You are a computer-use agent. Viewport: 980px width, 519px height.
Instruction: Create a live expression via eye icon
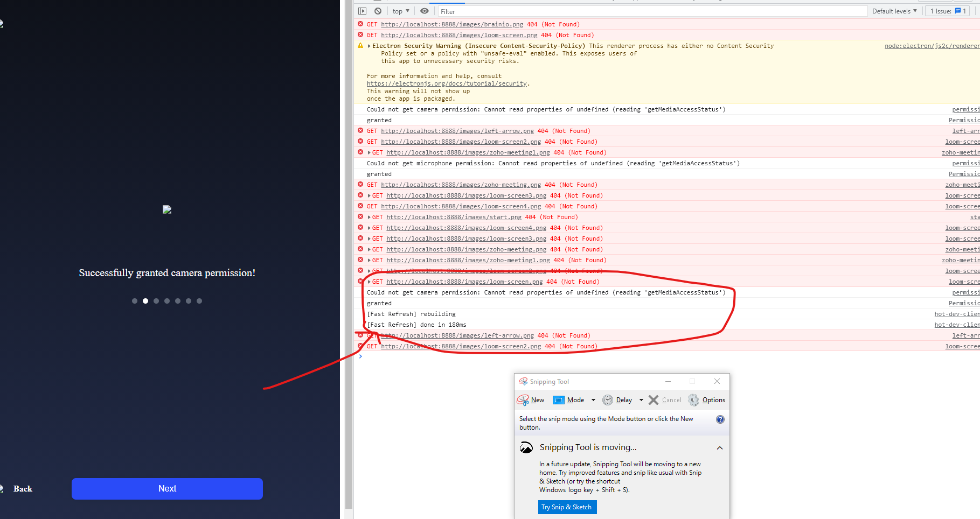point(425,11)
